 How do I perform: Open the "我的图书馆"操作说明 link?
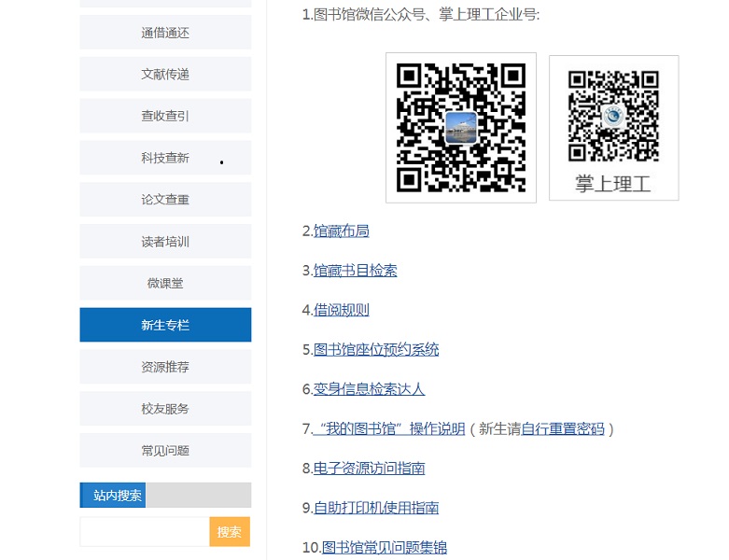pyautogui.click(x=389, y=428)
